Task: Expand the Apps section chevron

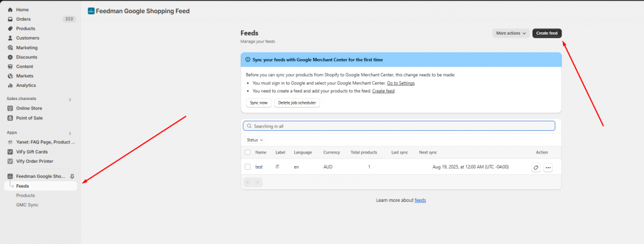Action: [70, 133]
